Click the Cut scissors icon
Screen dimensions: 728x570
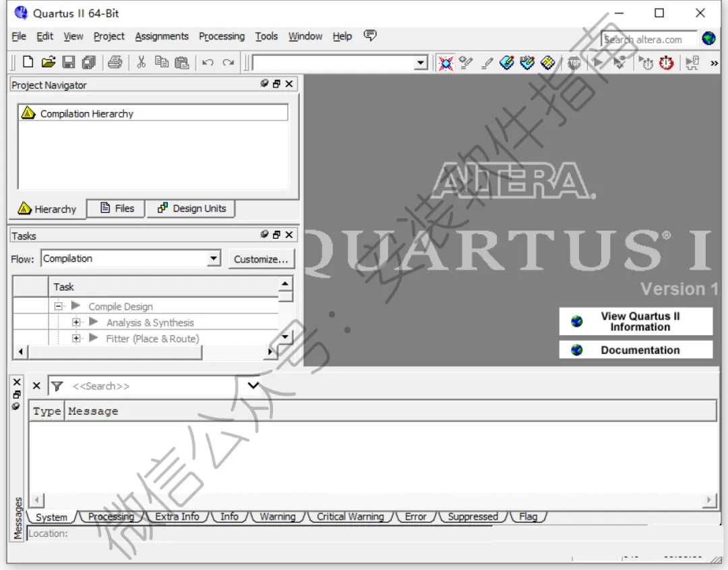[x=141, y=62]
